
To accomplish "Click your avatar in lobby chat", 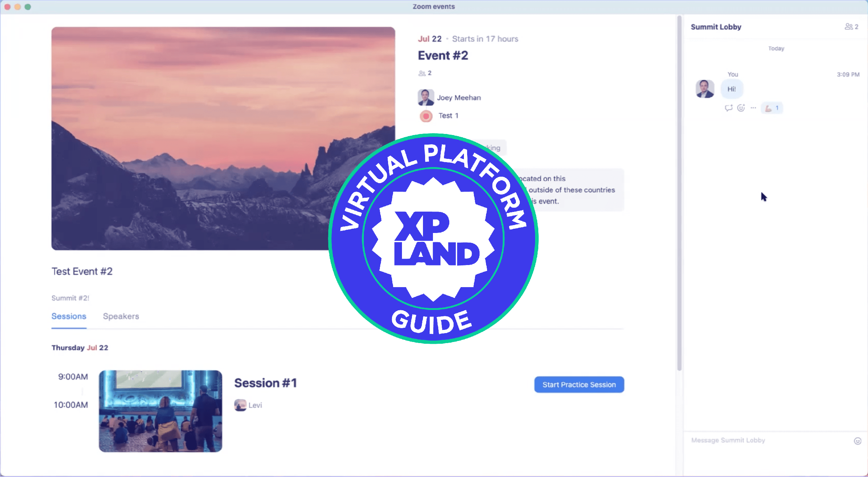I will pyautogui.click(x=705, y=89).
